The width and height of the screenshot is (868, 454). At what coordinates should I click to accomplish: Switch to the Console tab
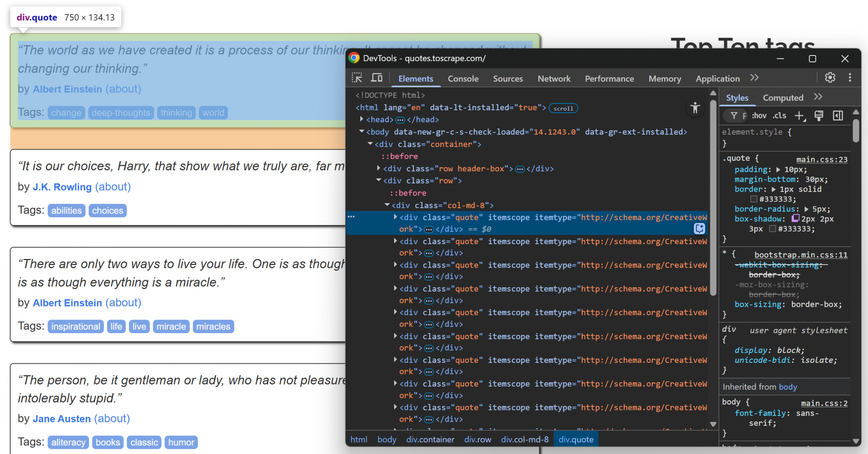[x=463, y=78]
